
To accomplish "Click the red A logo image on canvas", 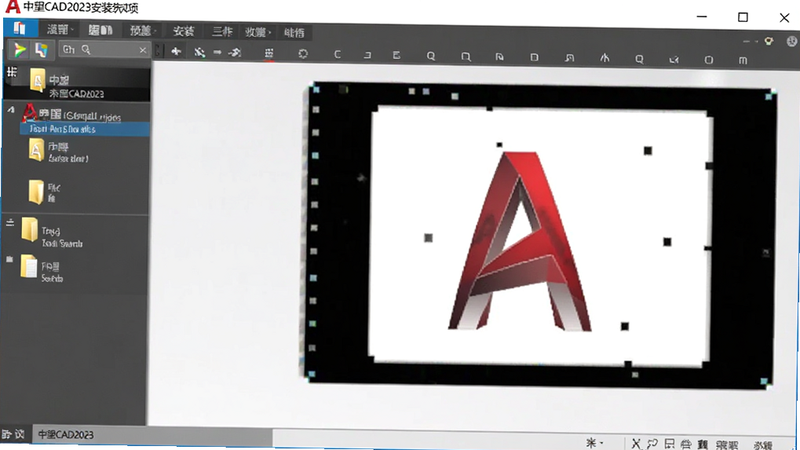I will pos(520,240).
